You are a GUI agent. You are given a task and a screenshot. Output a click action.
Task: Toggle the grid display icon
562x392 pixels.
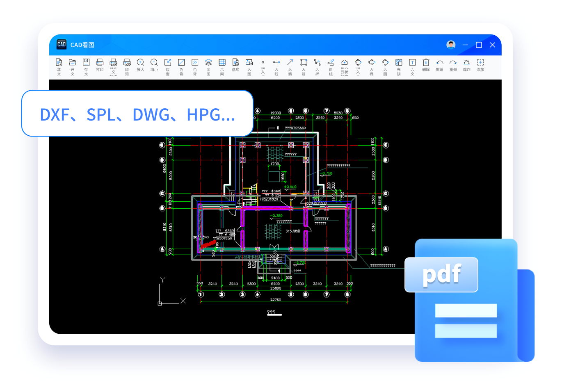coord(222,63)
